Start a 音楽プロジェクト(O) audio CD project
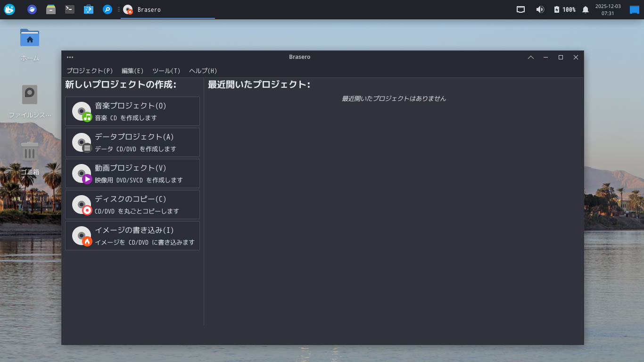This screenshot has width=644, height=362. click(132, 111)
